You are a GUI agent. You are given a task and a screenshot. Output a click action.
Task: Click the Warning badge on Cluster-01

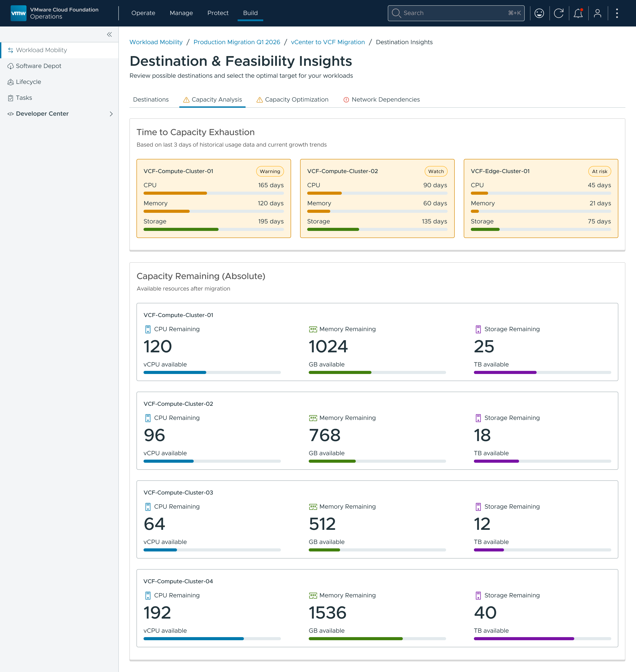click(270, 172)
